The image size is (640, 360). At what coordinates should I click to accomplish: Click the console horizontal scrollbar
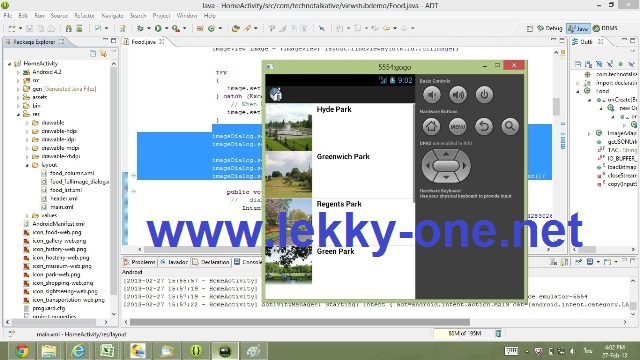point(300,322)
